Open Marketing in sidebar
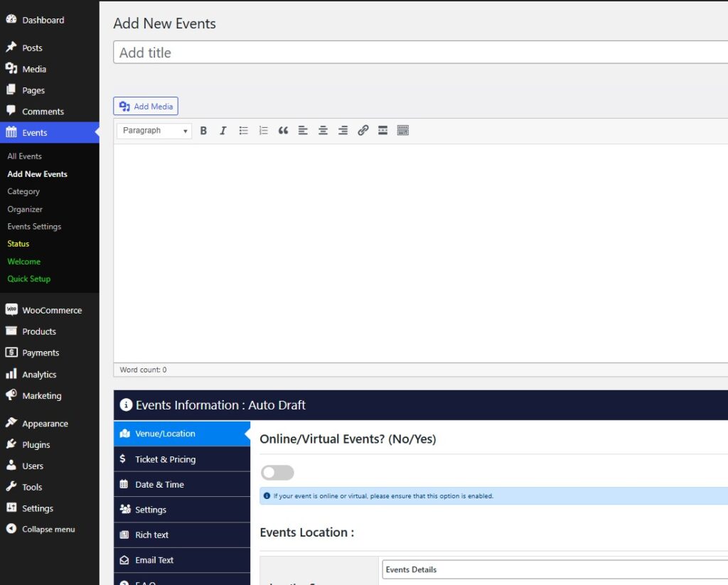The image size is (728, 585). coord(49,396)
